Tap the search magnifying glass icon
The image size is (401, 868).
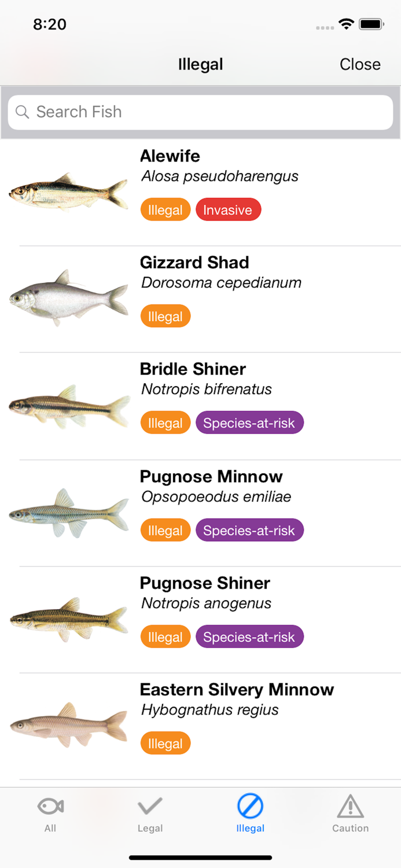coord(22,112)
